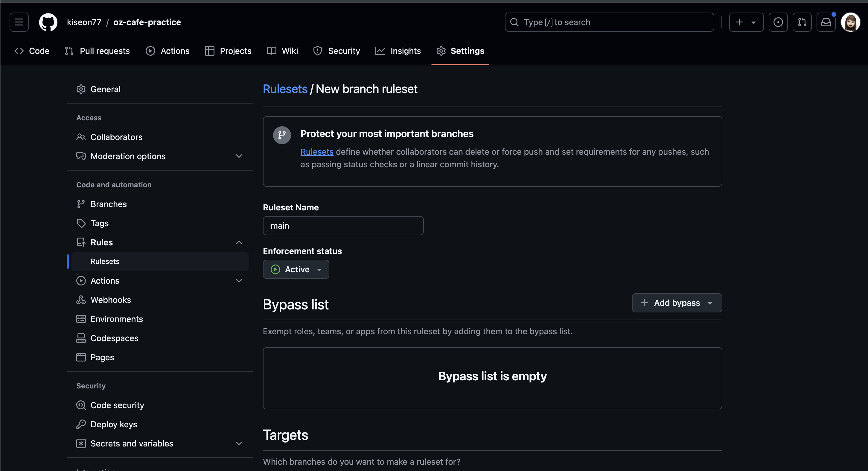Open the hamburger navigation menu
Image resolution: width=868 pixels, height=471 pixels.
click(19, 22)
